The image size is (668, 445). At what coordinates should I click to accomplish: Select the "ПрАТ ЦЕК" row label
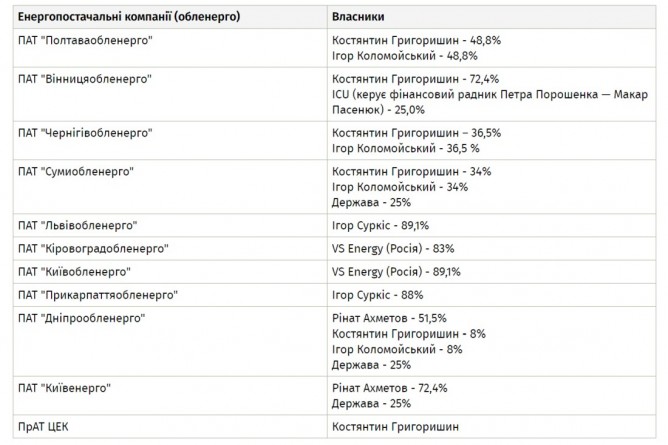[45, 427]
